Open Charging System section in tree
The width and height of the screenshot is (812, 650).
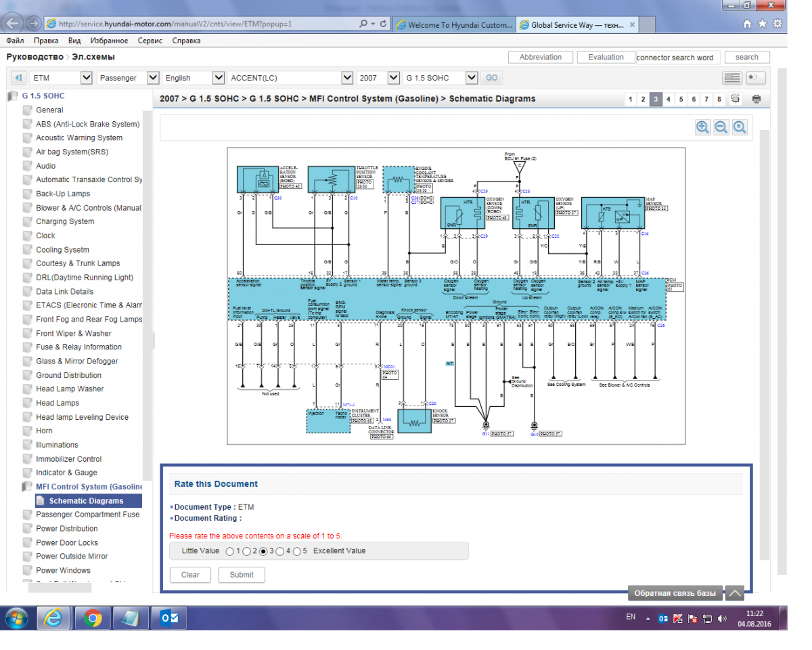pos(65,221)
